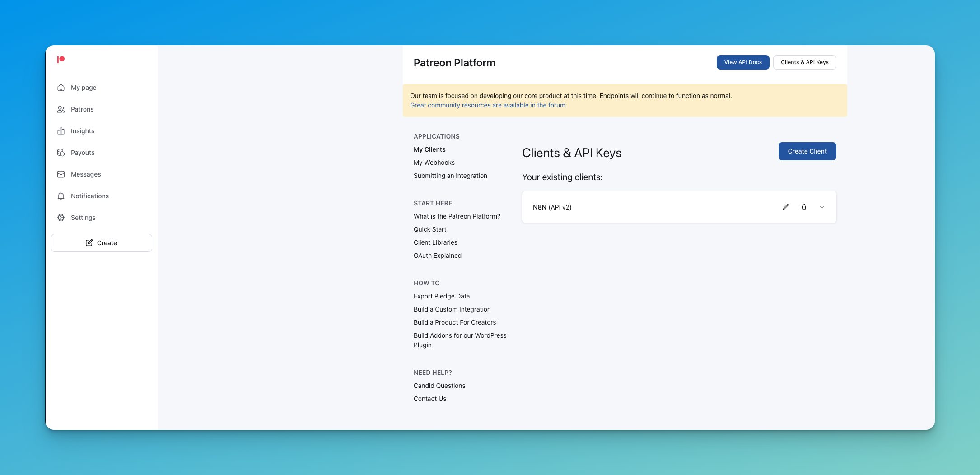The width and height of the screenshot is (980, 475).
Task: Open Messages from sidebar
Action: click(x=86, y=174)
